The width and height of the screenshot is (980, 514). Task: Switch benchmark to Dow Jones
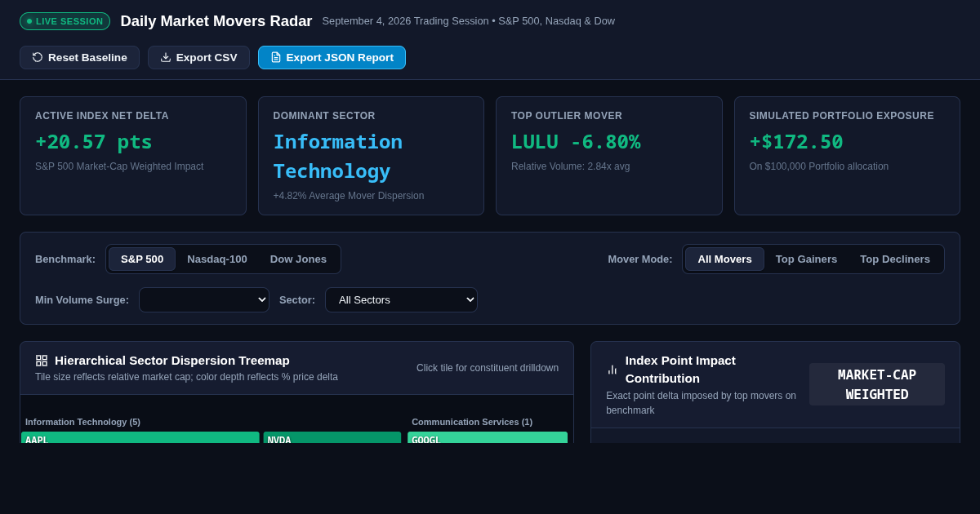click(x=298, y=259)
